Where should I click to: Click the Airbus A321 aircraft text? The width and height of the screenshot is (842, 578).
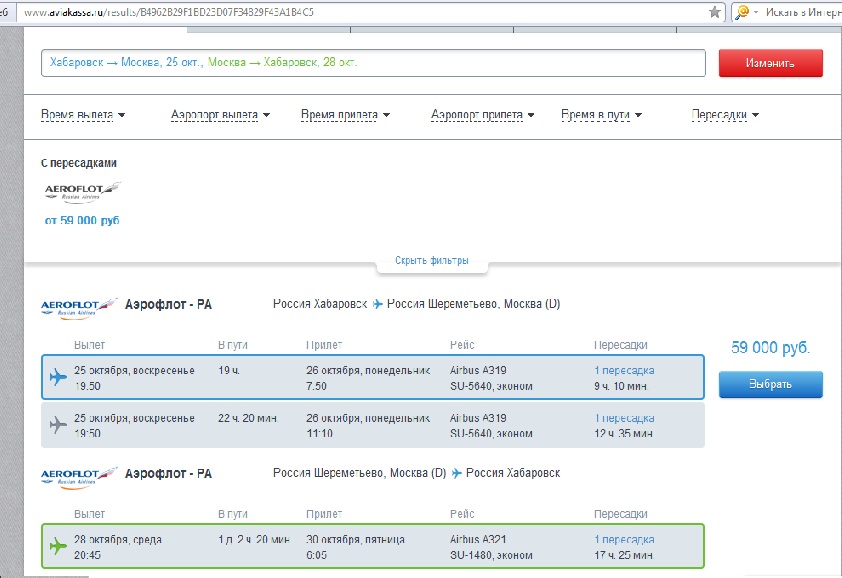pyautogui.click(x=478, y=539)
